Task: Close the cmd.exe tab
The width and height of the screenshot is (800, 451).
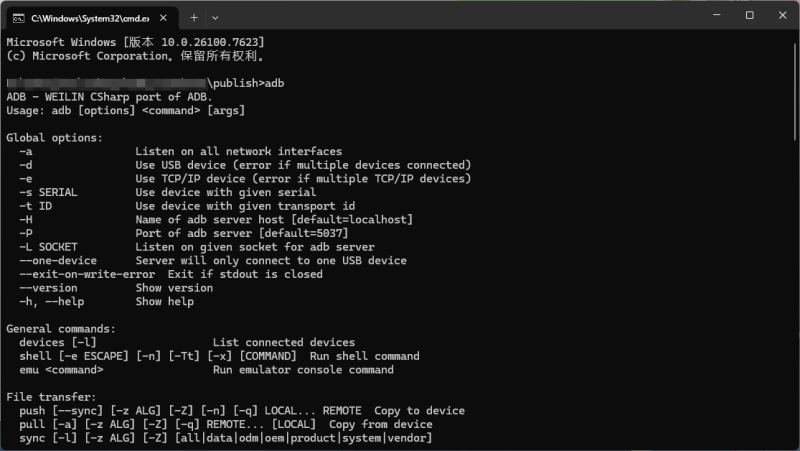Action: click(x=165, y=18)
